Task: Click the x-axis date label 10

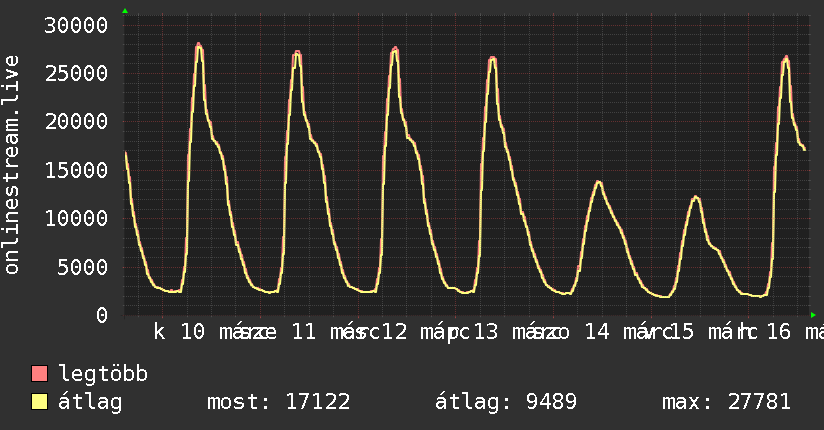Action: pos(192,332)
